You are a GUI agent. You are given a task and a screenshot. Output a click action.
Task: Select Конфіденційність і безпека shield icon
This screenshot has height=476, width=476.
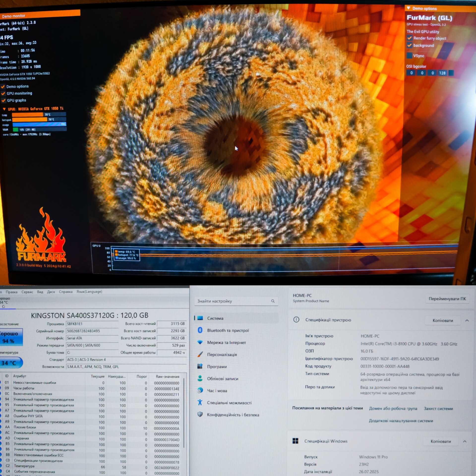(200, 415)
